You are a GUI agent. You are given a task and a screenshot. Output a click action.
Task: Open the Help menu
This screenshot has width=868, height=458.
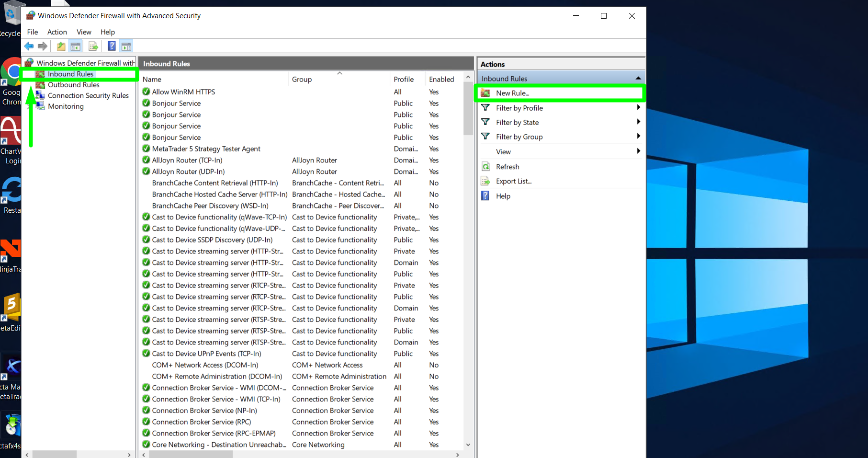(x=108, y=32)
